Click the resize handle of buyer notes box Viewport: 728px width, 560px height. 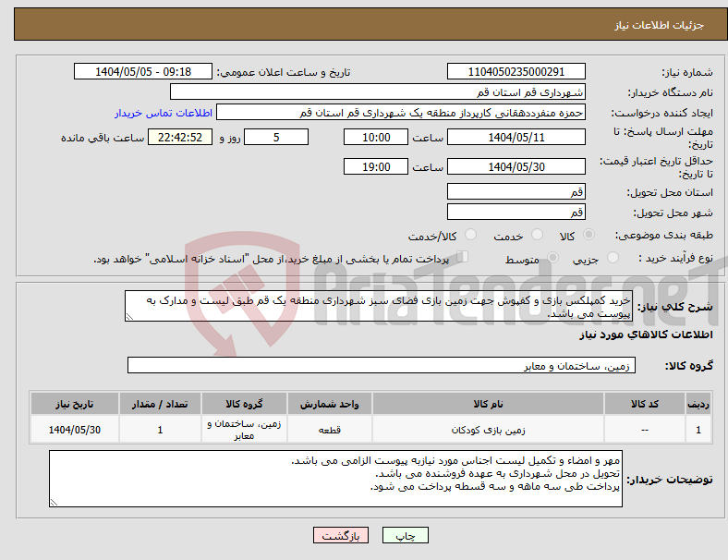54,502
